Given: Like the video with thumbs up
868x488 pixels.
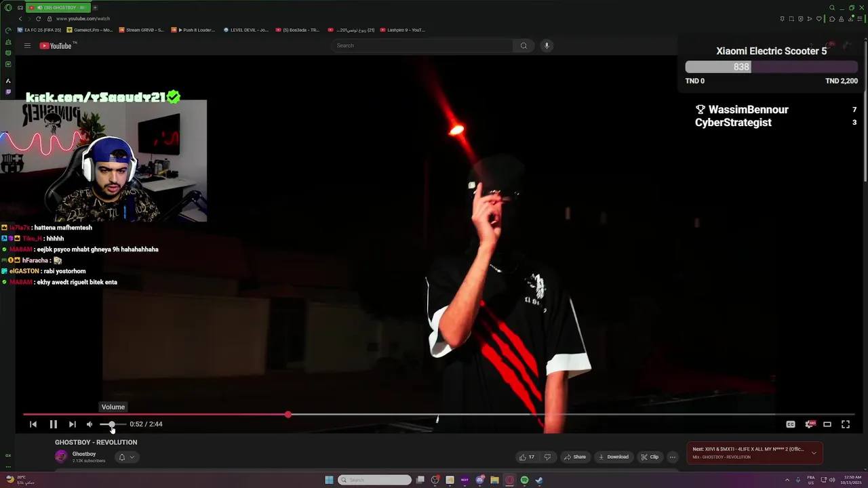Looking at the screenshot, I should [x=527, y=457].
